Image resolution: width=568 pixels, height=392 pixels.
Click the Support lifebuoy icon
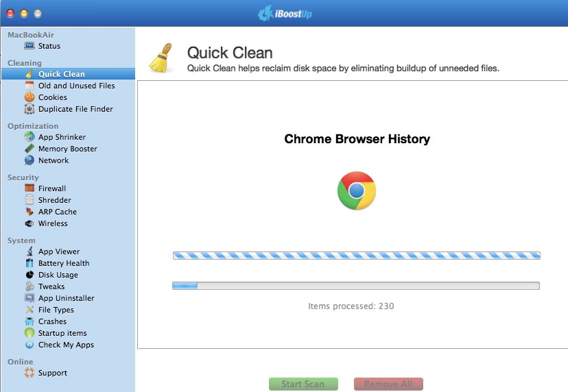(29, 372)
